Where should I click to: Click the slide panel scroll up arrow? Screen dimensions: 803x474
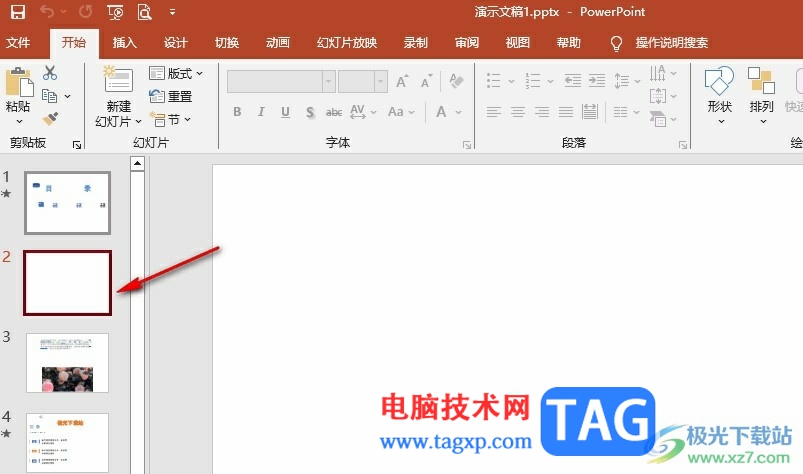click(x=137, y=164)
